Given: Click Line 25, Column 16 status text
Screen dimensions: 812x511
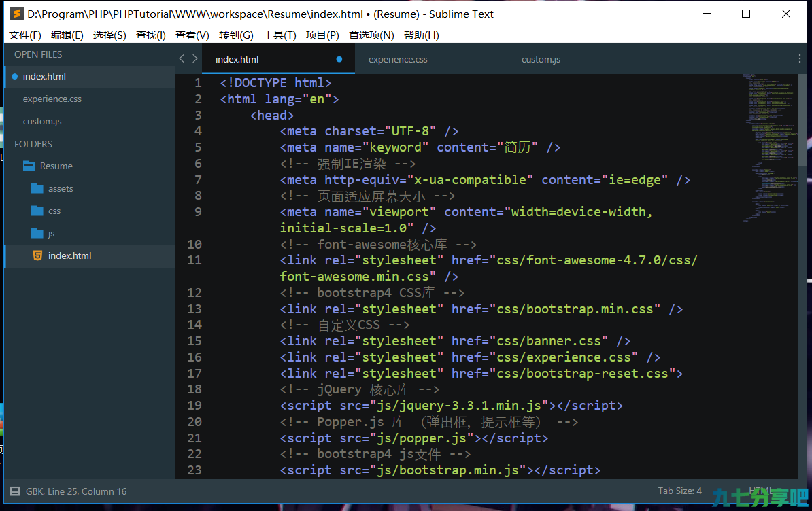Looking at the screenshot, I should coord(87,491).
